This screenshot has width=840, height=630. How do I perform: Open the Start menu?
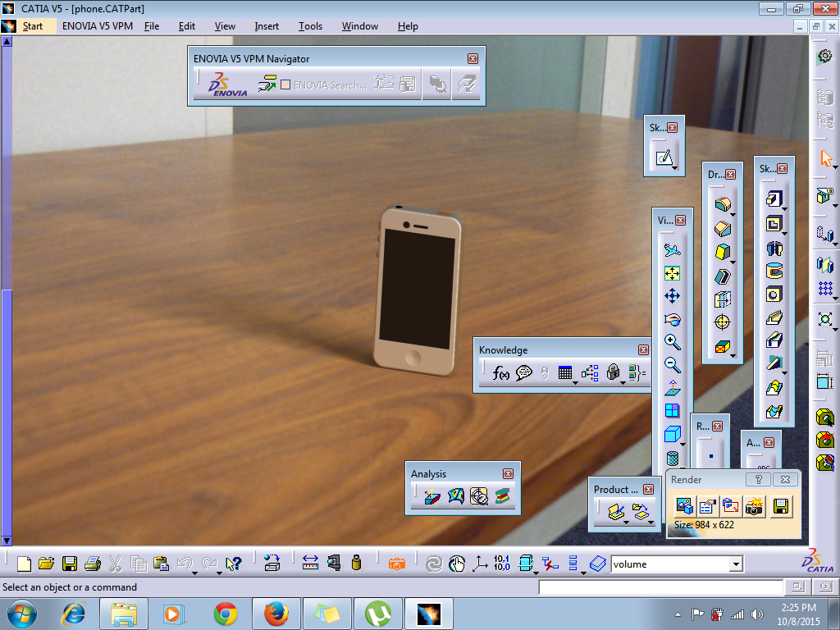click(33, 26)
